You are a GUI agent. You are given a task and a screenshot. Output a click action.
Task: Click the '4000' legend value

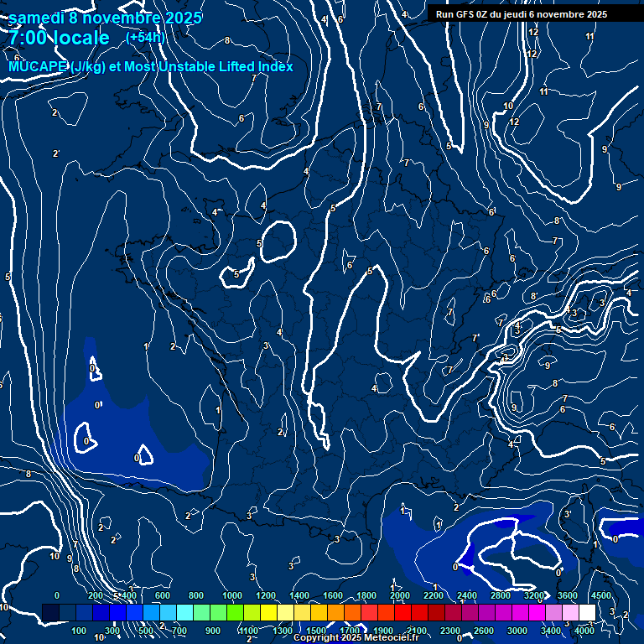tap(584, 631)
